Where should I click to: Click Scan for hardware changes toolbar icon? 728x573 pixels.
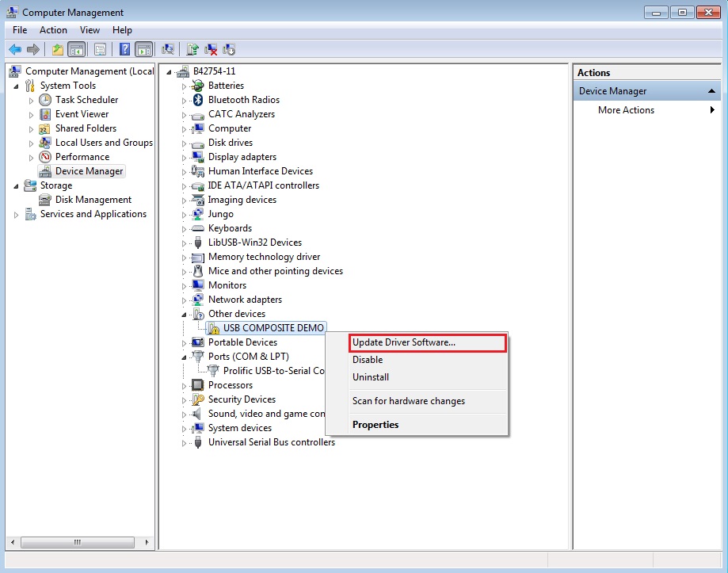[168, 49]
